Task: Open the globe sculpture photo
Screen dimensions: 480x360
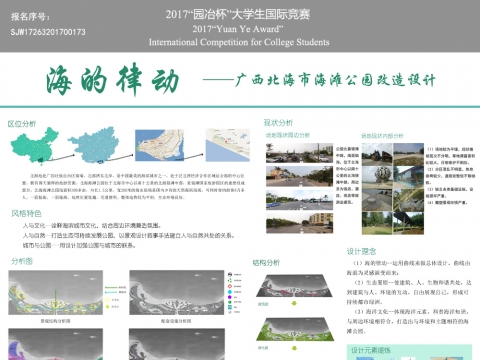Action: [377, 177]
